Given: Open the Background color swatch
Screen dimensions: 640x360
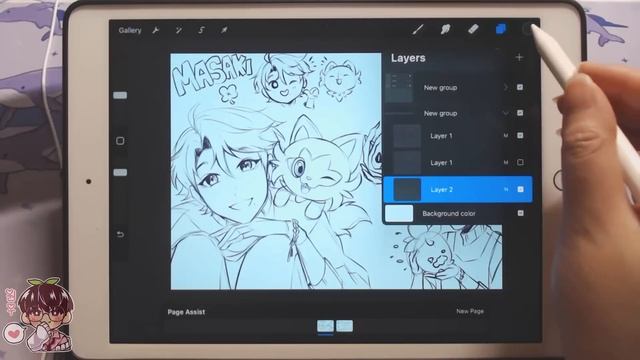Looking at the screenshot, I should point(399,213).
